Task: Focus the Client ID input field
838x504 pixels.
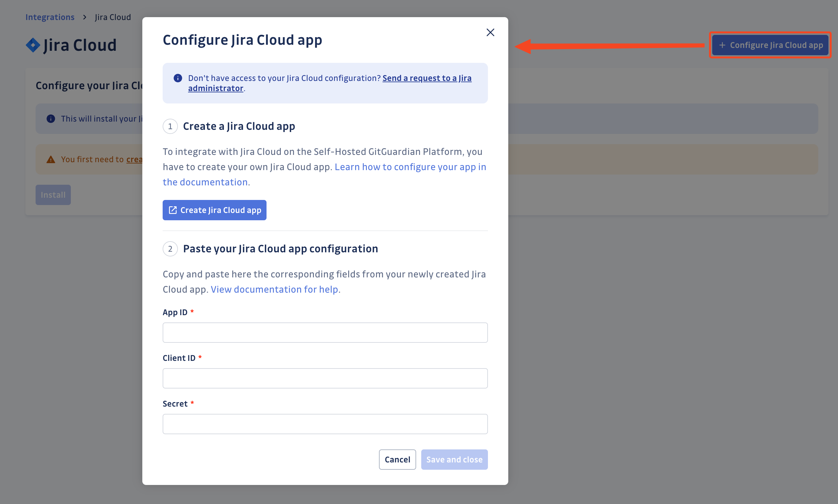Action: [325, 378]
